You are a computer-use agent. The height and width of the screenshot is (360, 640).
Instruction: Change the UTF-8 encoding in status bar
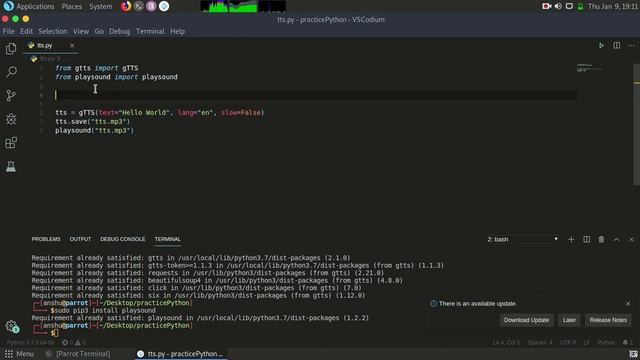568,342
